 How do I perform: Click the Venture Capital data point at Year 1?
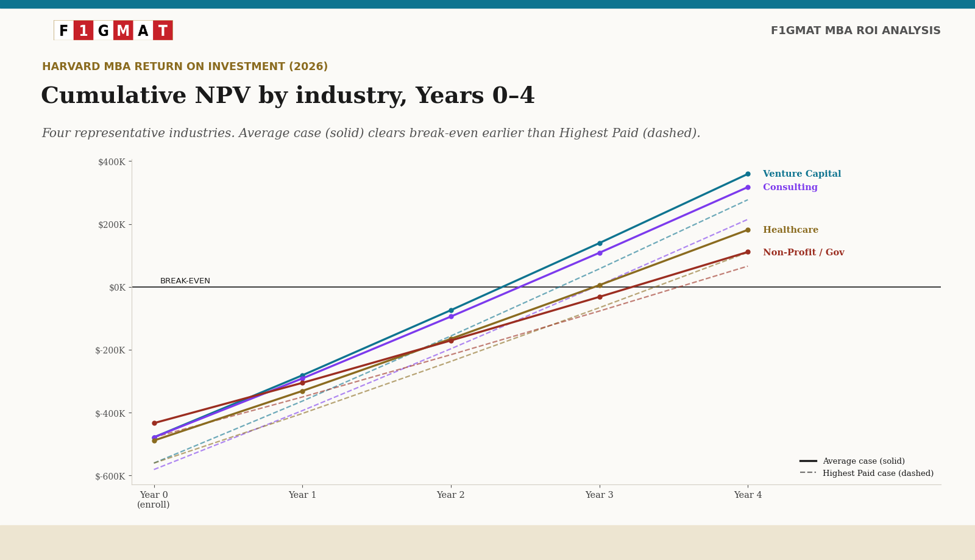[x=302, y=376]
